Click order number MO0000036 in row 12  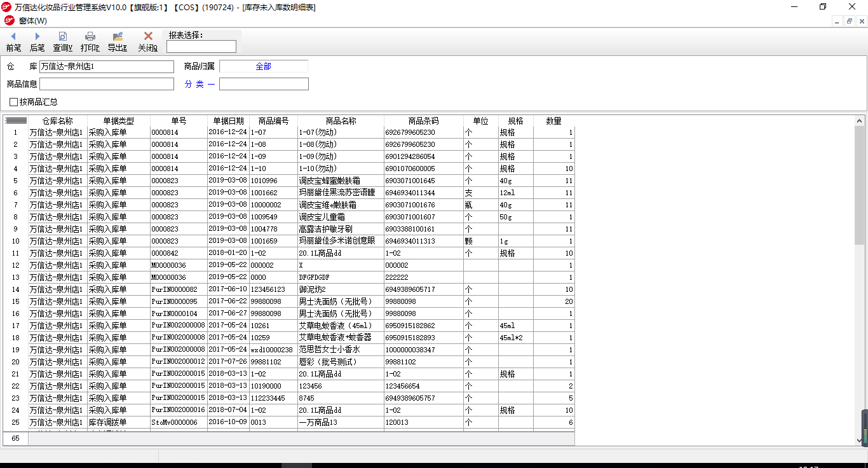click(179, 266)
